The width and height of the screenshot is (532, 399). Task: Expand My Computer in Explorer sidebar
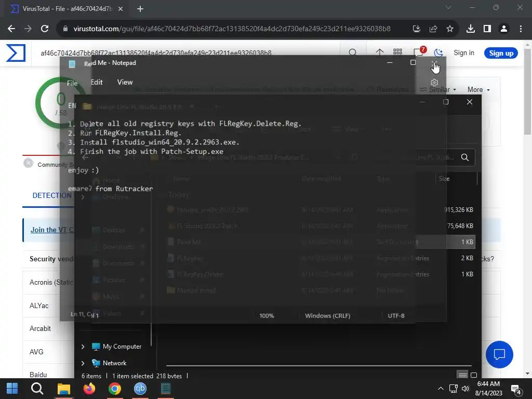click(83, 347)
